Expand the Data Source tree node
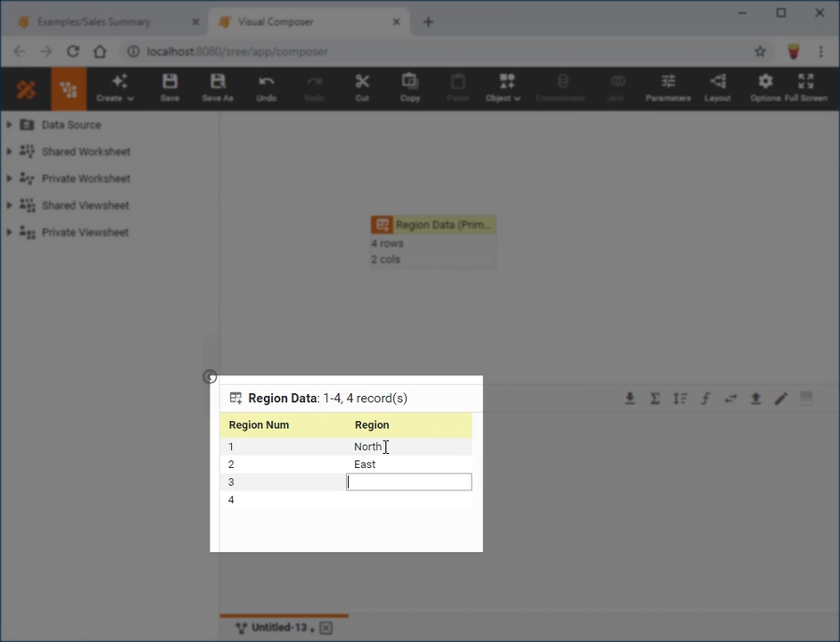This screenshot has width=840, height=642. [x=9, y=124]
